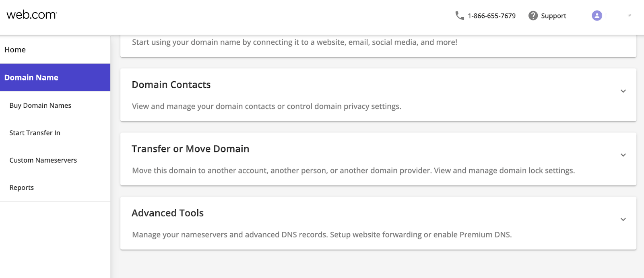Expand the Transfer or Move Domain chevron
This screenshot has height=278, width=644.
[623, 155]
